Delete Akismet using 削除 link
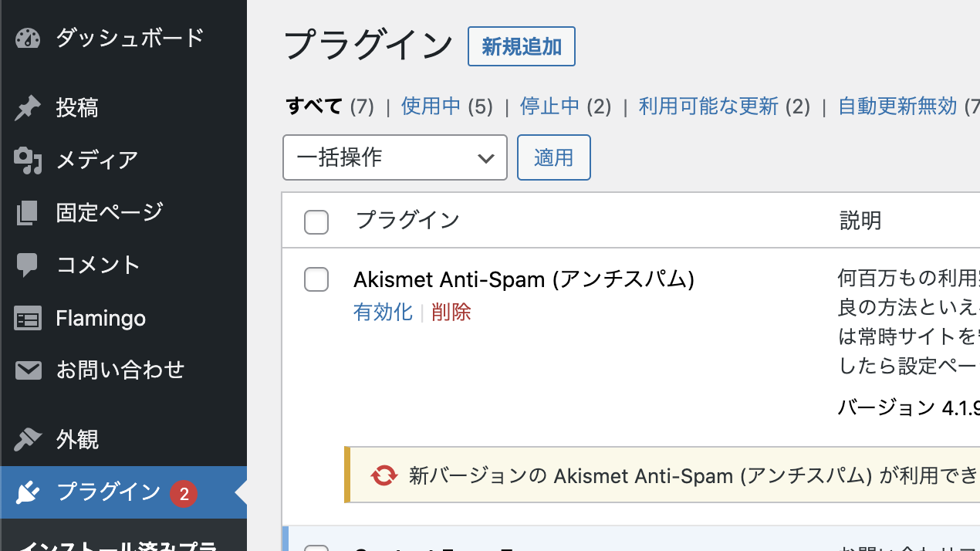 (451, 313)
